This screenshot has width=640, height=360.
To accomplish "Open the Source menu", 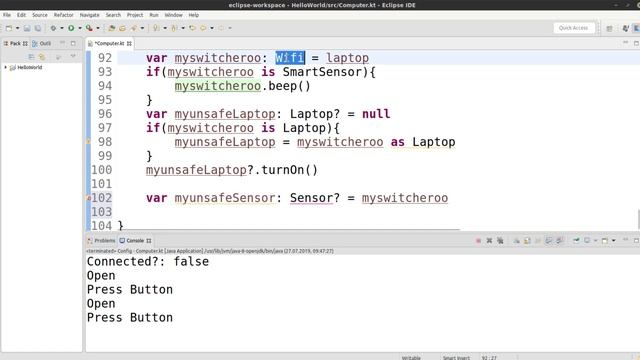I will pos(40,15).
